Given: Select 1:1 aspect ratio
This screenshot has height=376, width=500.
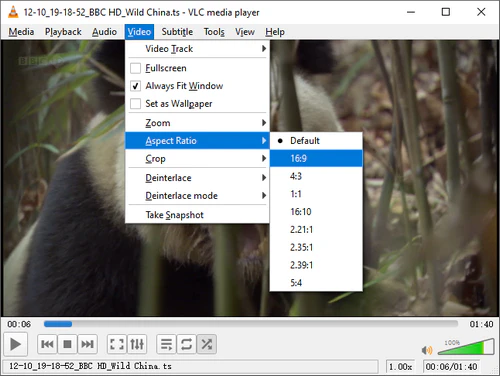Looking at the screenshot, I should [316, 194].
